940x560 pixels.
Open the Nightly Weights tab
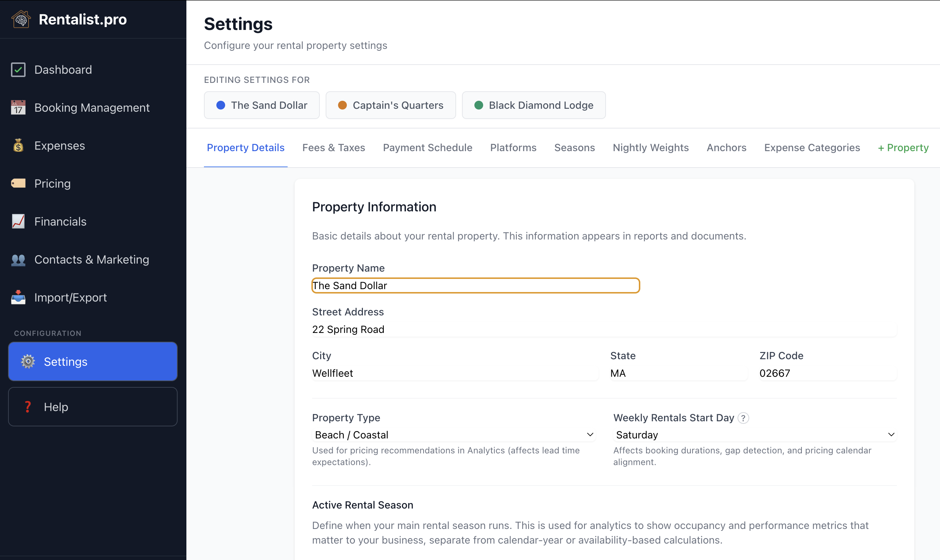coord(650,147)
